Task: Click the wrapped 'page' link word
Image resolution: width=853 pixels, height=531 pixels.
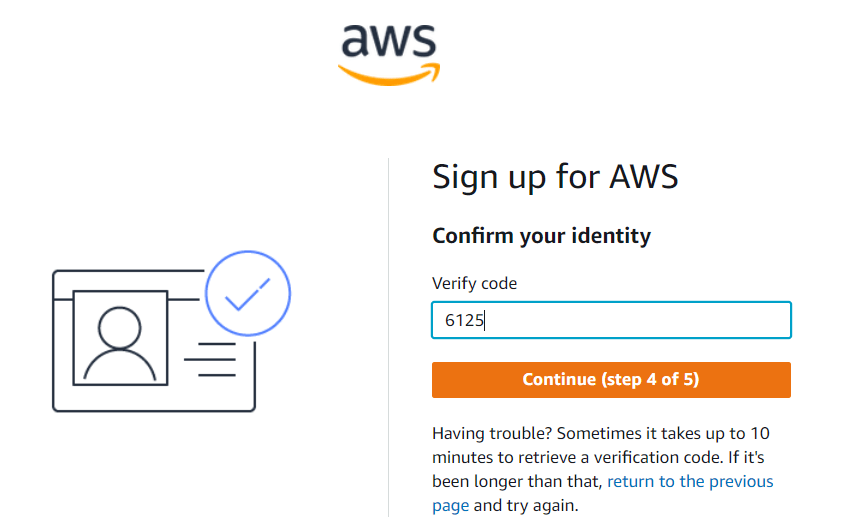Action: coord(450,506)
